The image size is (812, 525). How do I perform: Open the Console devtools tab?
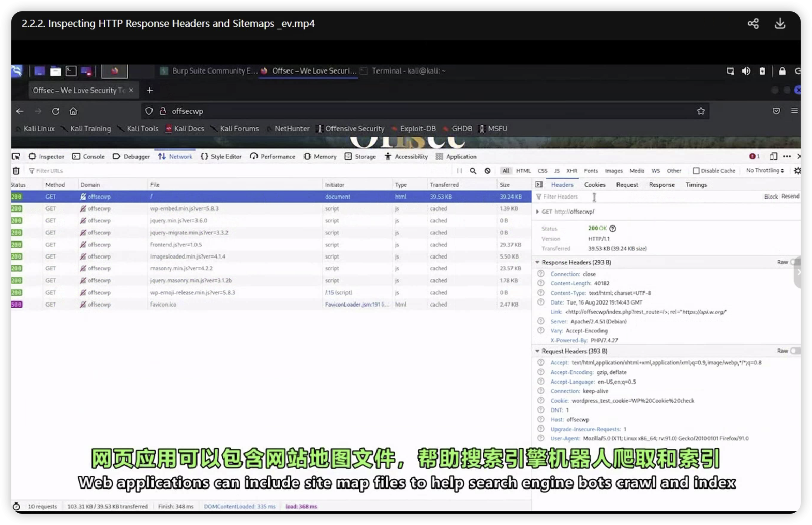[88, 156]
